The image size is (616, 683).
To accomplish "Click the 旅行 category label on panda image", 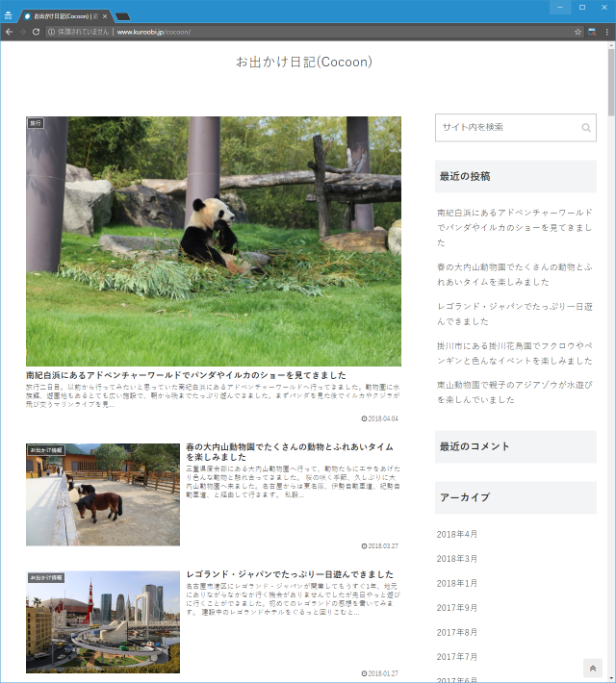I will [36, 123].
